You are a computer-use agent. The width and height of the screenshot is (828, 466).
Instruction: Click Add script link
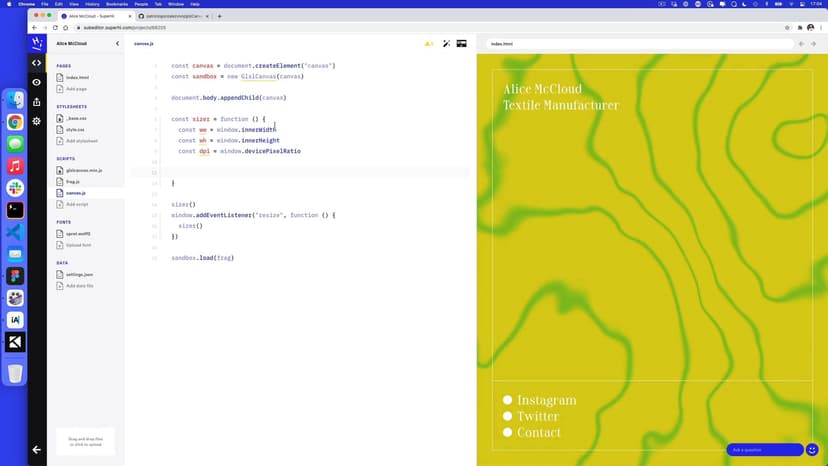click(77, 204)
